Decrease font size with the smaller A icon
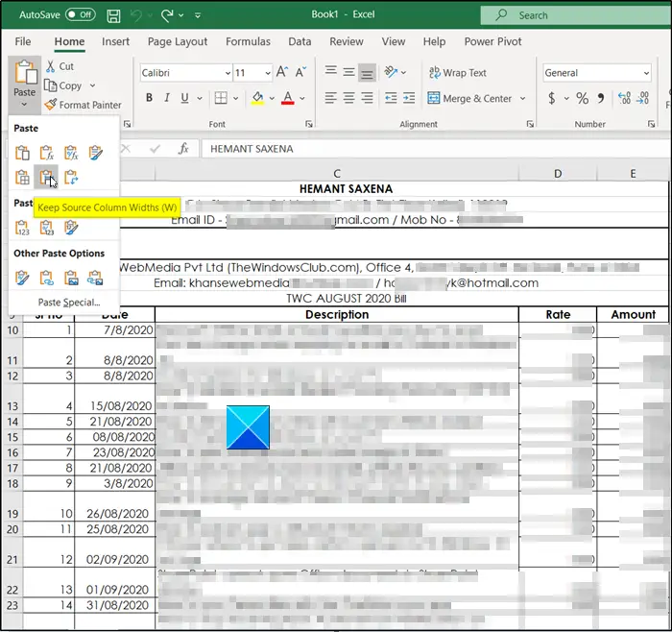The image size is (672, 632). tap(300, 72)
